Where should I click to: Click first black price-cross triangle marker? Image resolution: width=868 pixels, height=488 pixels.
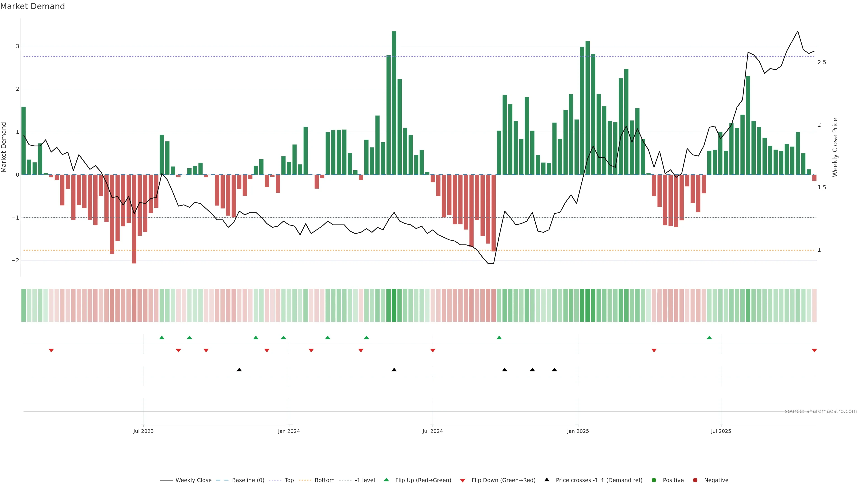pos(239,370)
